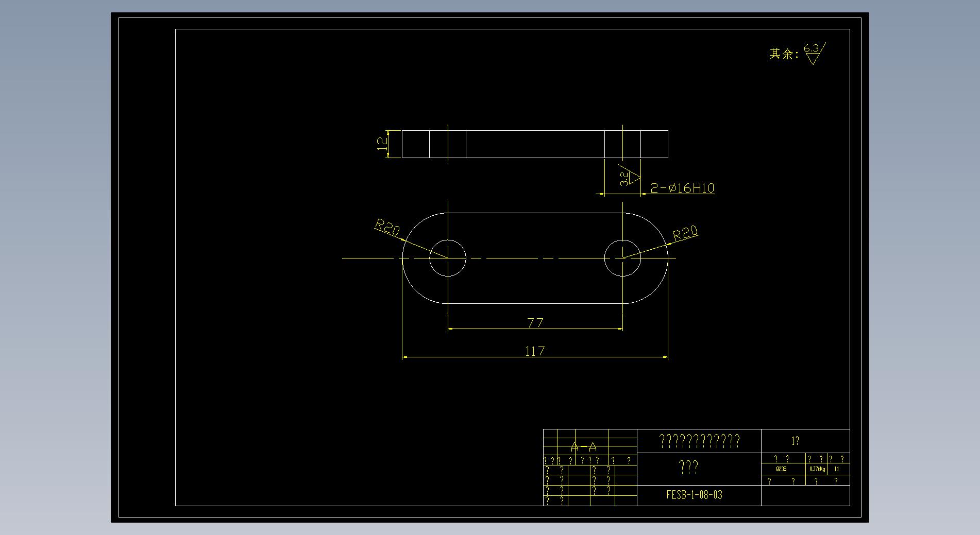Select the 6.3 roughness symbol at top right
This screenshot has height=535, width=980.
(x=814, y=54)
